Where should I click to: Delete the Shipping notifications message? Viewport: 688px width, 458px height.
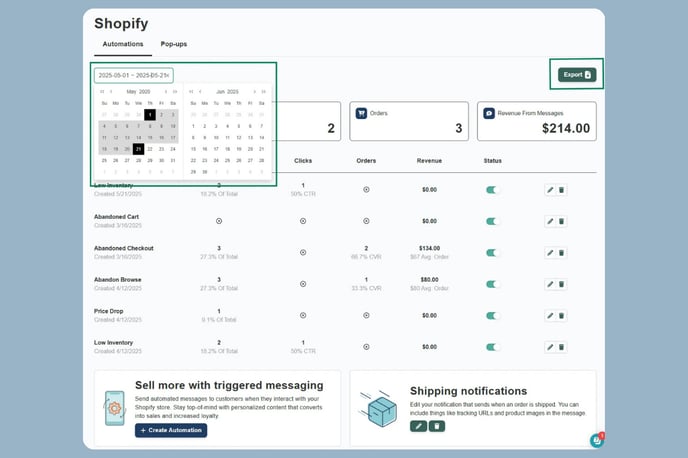[437, 426]
